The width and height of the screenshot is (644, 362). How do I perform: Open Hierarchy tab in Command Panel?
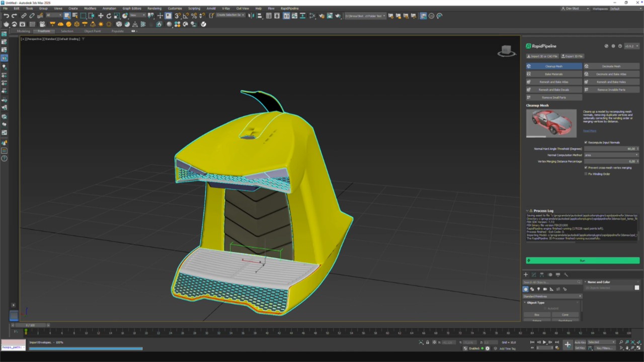(x=542, y=275)
